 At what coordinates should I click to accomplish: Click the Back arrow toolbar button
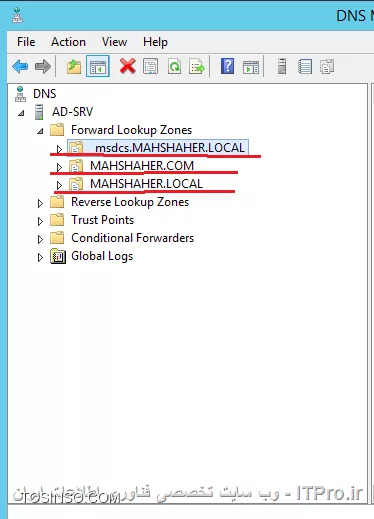coord(20,66)
